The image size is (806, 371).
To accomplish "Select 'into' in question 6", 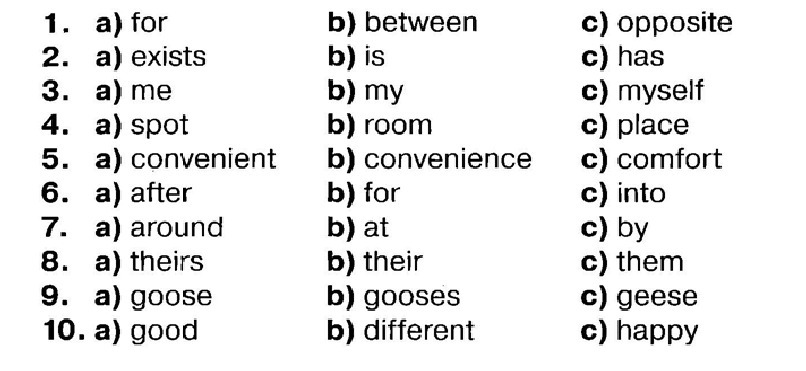I will [642, 193].
